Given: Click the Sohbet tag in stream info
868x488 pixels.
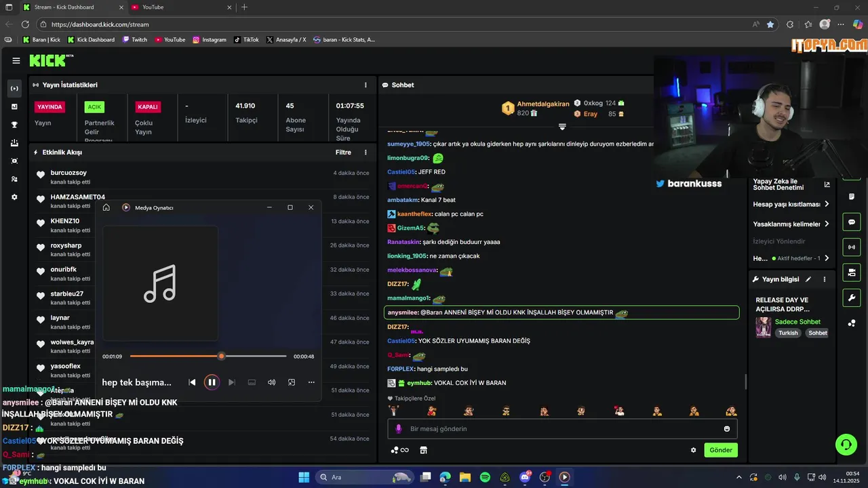Looking at the screenshot, I should [x=818, y=333].
